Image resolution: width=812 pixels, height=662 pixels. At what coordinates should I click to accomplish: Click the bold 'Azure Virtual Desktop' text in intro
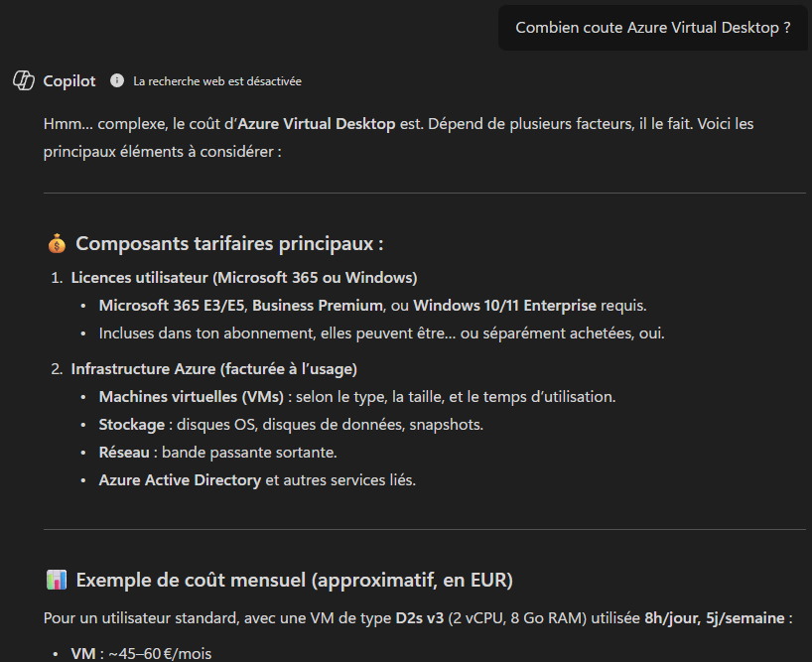coord(317,124)
